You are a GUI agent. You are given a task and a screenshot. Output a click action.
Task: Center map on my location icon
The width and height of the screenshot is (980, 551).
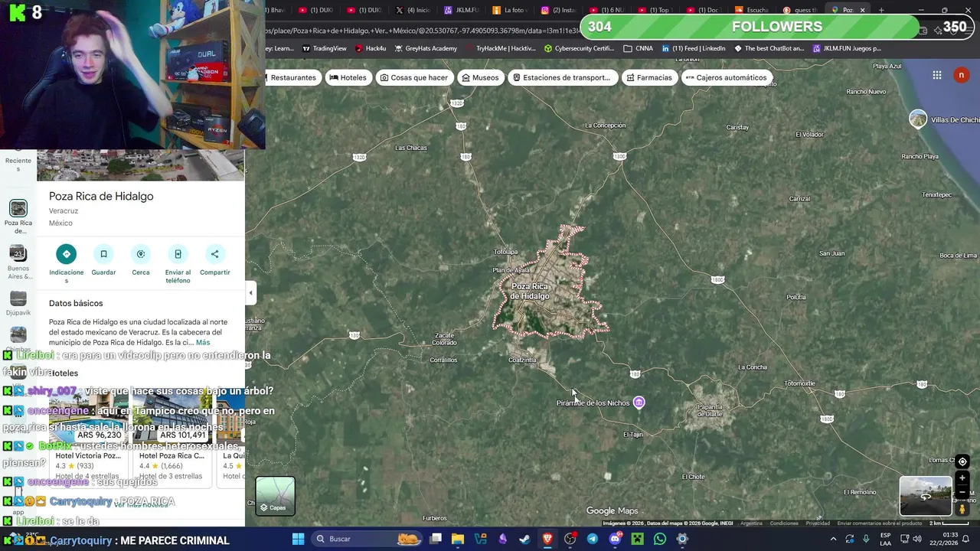(962, 461)
